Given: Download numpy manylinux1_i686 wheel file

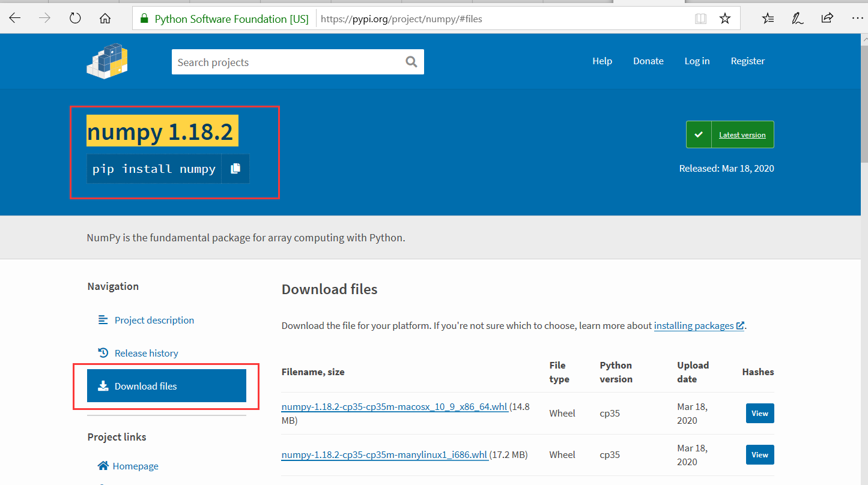Looking at the screenshot, I should (x=384, y=455).
